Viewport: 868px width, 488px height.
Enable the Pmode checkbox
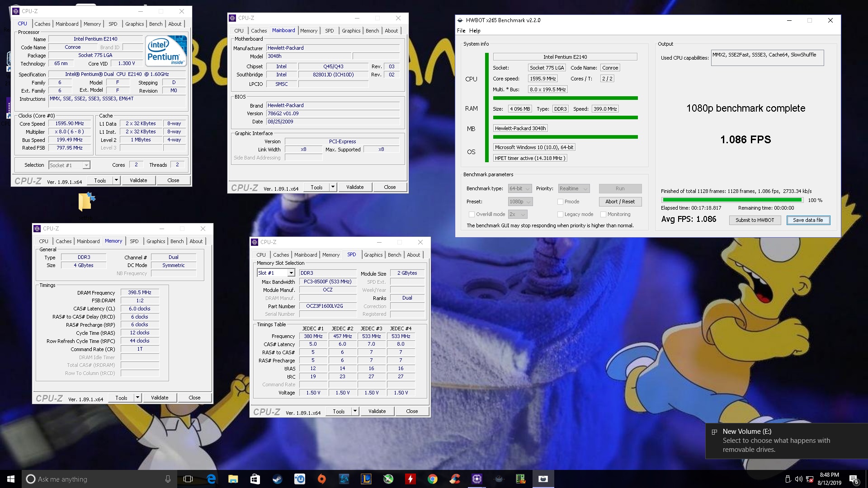coord(560,202)
